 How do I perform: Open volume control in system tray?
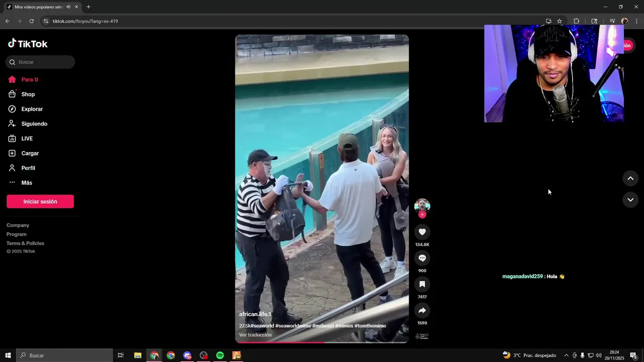(x=599, y=355)
